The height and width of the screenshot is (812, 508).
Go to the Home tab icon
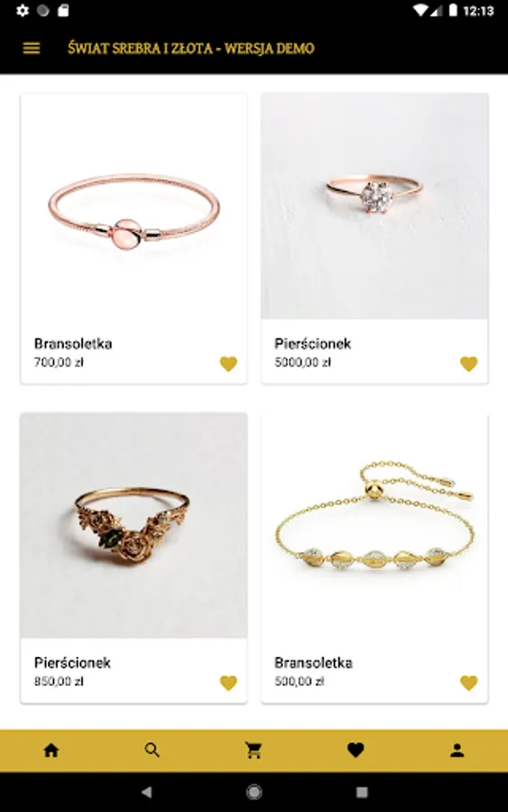(x=51, y=750)
